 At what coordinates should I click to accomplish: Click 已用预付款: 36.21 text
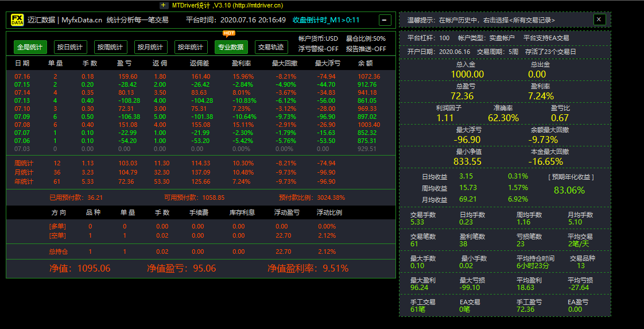[x=76, y=198]
